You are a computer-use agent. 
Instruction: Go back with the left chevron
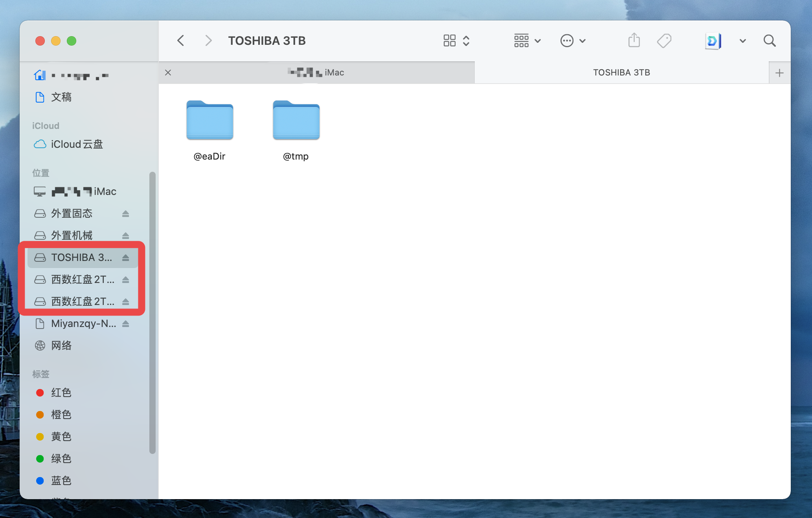pyautogui.click(x=180, y=40)
